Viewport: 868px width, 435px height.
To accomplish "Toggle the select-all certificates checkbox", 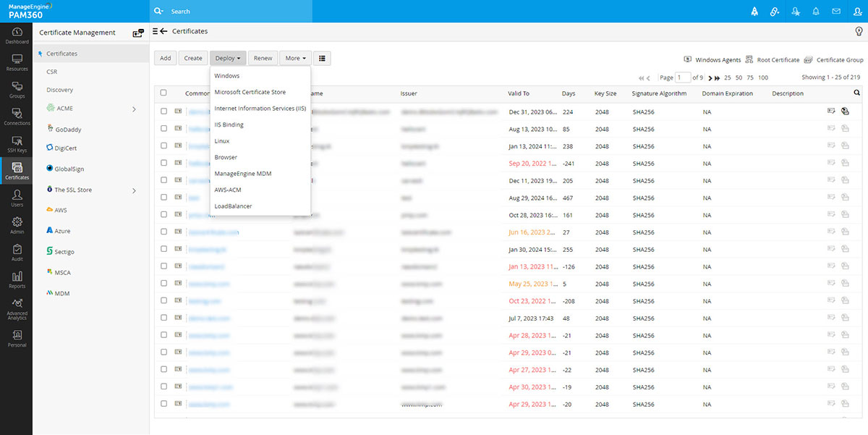I will click(163, 93).
